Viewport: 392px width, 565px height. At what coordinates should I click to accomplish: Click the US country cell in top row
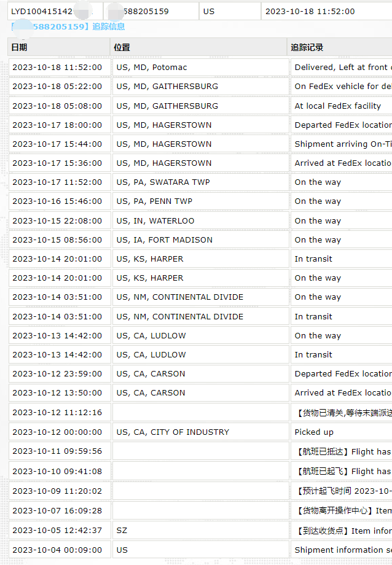click(209, 11)
